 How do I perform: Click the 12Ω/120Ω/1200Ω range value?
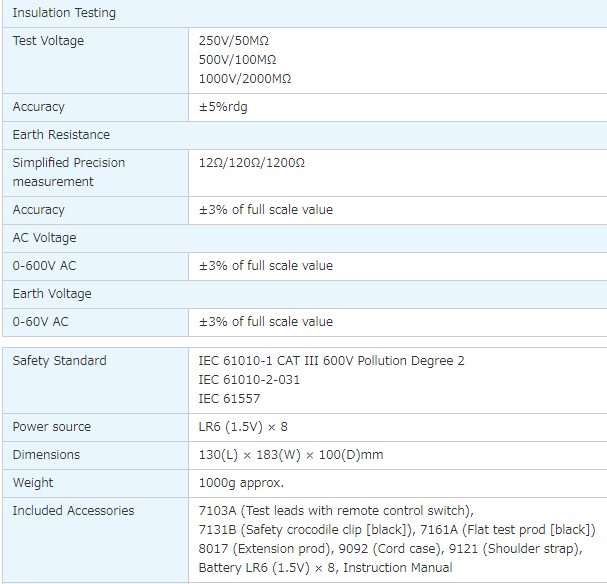252,163
